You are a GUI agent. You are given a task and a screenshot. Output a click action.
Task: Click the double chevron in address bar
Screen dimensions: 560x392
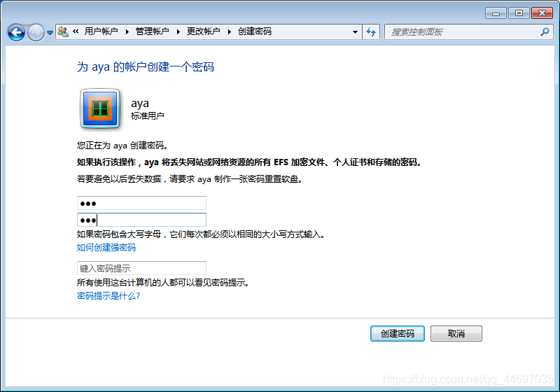pos(76,31)
